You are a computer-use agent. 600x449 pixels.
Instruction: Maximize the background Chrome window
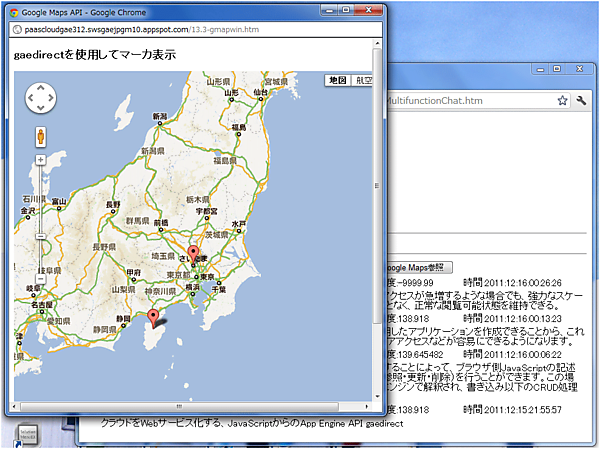pos(556,68)
